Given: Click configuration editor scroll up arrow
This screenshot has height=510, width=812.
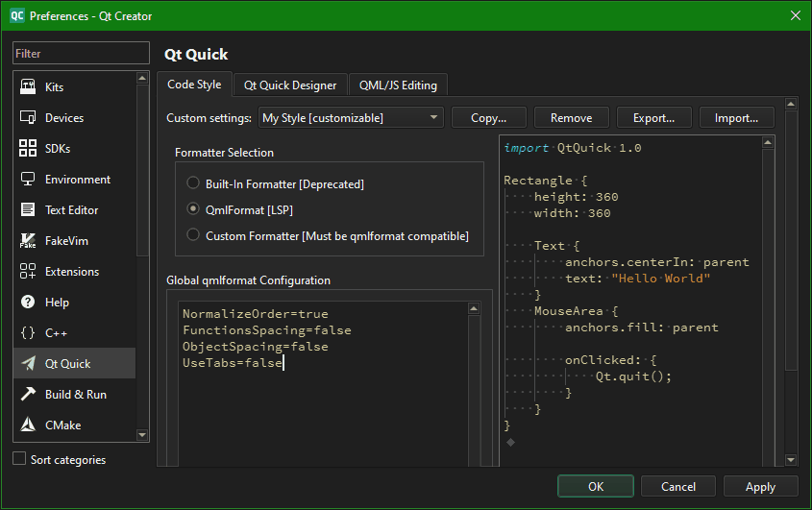Looking at the screenshot, I should point(474,308).
